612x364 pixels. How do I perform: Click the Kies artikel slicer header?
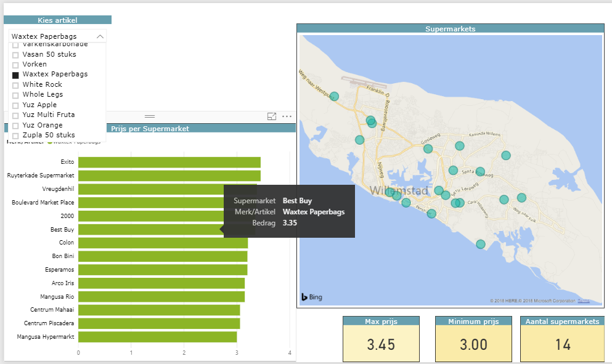pyautogui.click(x=57, y=20)
